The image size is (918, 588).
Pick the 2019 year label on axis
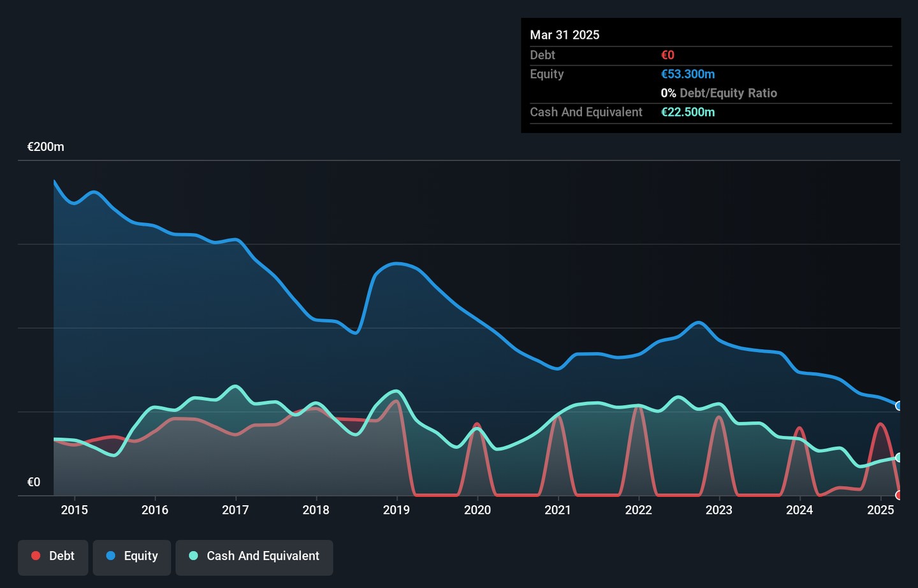click(x=397, y=510)
